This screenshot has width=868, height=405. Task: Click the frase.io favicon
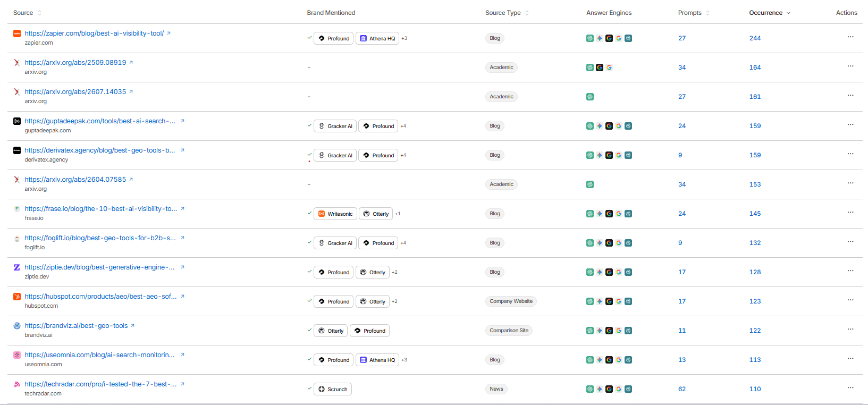coord(17,209)
